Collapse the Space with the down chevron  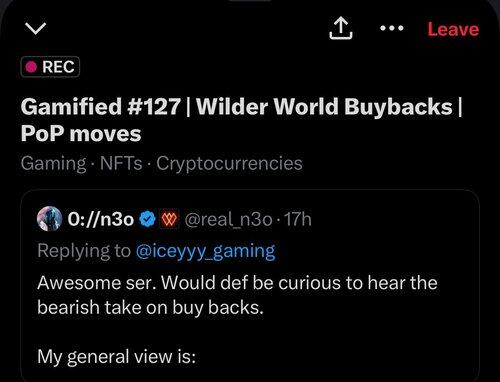coord(36,29)
